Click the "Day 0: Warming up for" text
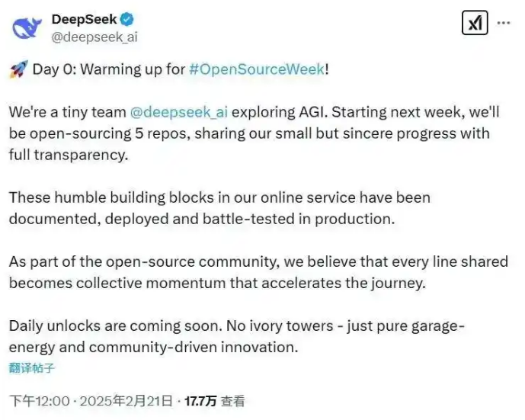 click(x=109, y=69)
